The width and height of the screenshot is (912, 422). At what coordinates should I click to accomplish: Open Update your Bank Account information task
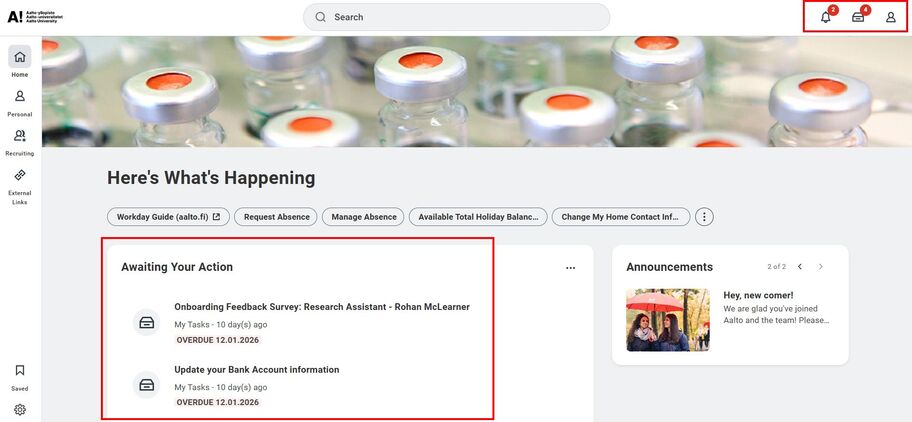[x=256, y=370]
